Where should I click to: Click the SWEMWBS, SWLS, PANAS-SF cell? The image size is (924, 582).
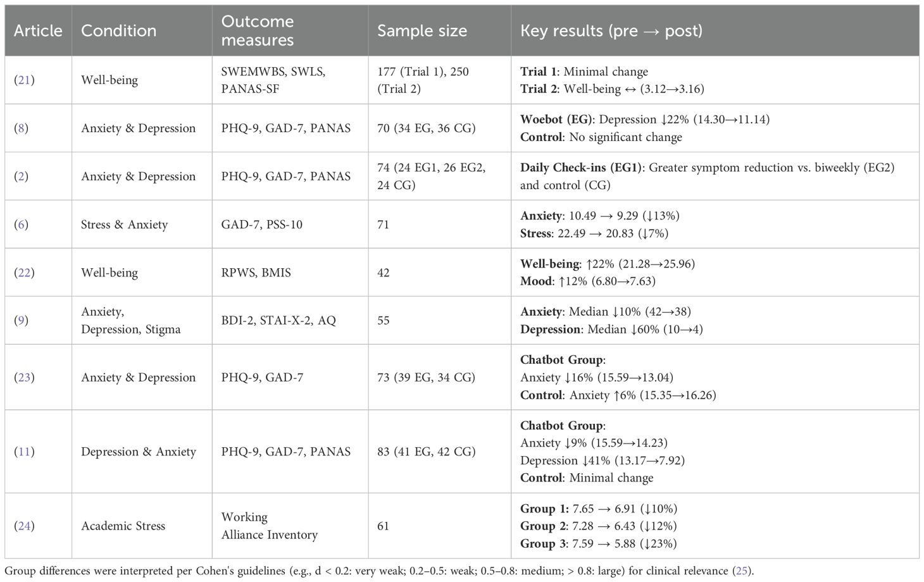273,80
